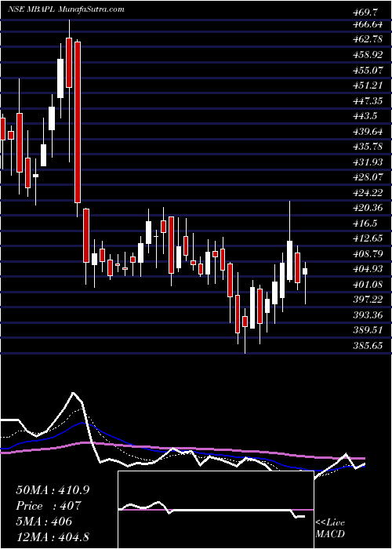The width and height of the screenshot is (392, 549).
Task: Click the 12MA : 404.8 reading
Action: (53, 536)
